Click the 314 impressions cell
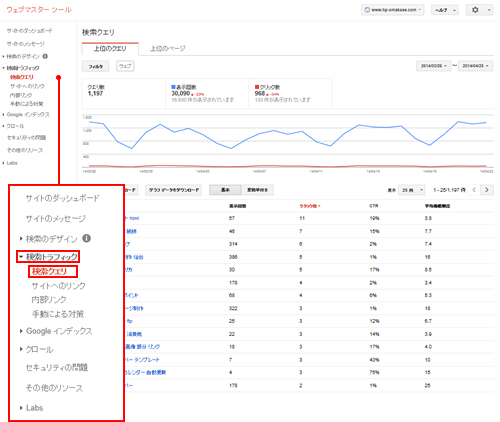 (x=233, y=244)
